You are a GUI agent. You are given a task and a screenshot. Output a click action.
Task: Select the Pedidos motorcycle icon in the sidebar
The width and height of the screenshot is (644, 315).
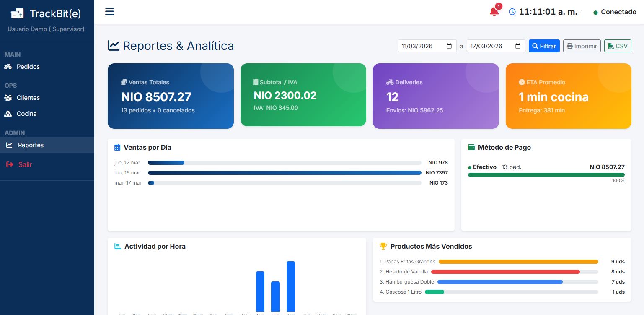9,67
